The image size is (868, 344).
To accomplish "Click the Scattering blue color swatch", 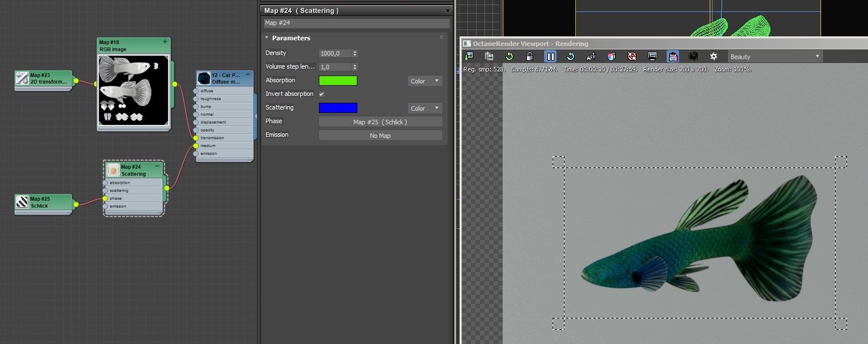I will [x=338, y=108].
